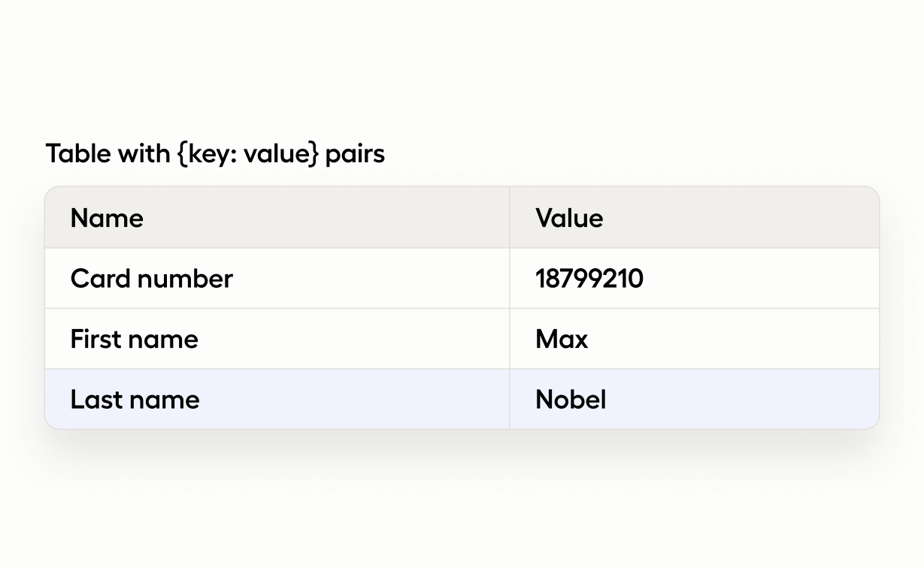Click the column divider in Last name row
Viewport: 924px width, 568px height.
coord(510,399)
